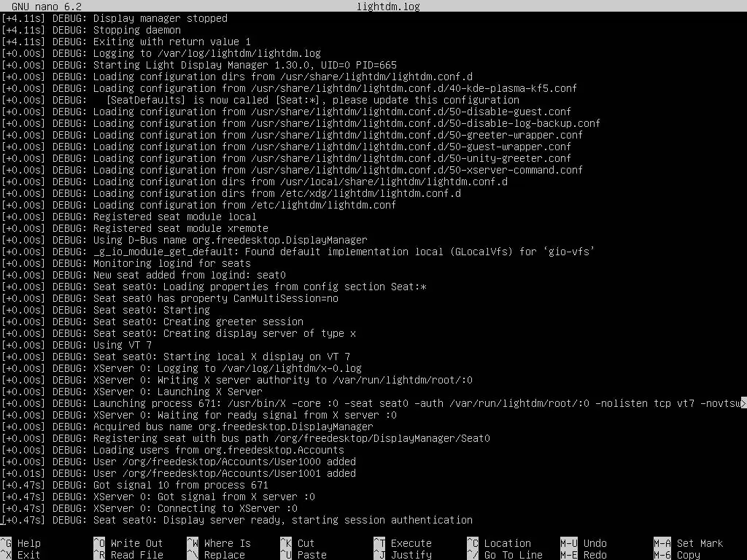
Task: Click the 50-disable-guest.conf path
Action: point(411,112)
